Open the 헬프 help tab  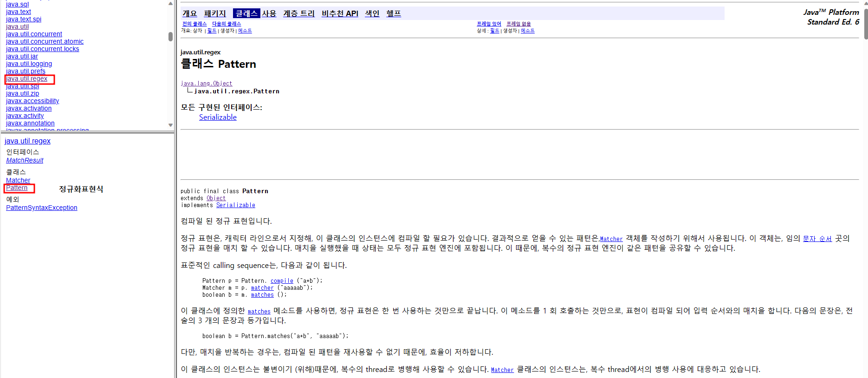click(394, 13)
